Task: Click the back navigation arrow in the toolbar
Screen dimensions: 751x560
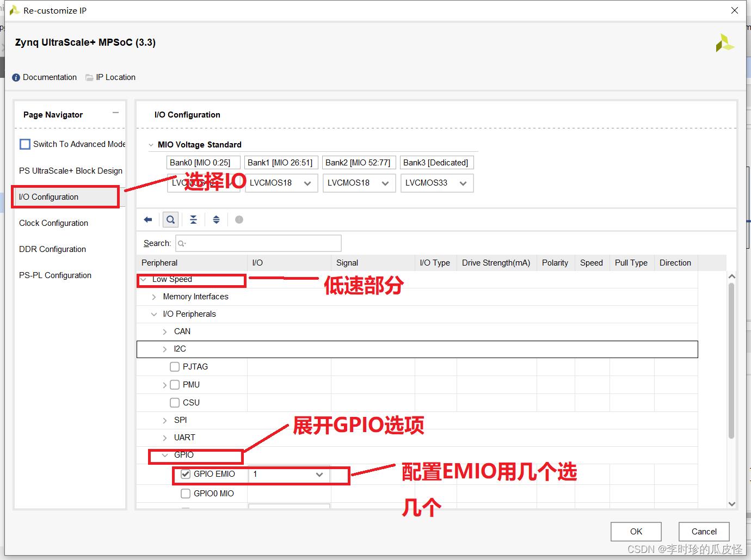Action: [147, 219]
